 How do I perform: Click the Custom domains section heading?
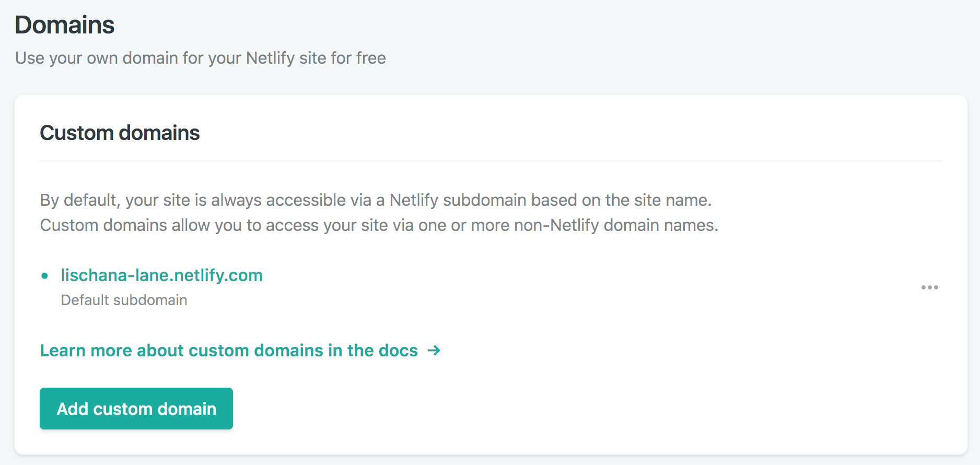120,133
